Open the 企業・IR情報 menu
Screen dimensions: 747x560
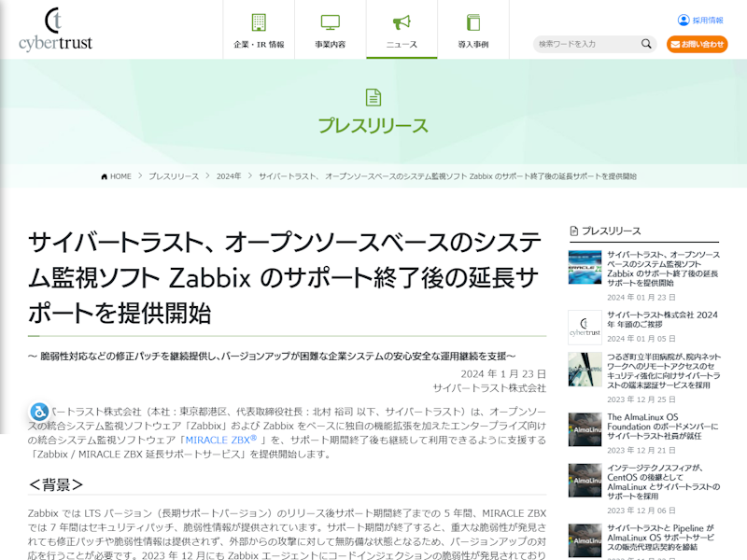click(x=259, y=30)
